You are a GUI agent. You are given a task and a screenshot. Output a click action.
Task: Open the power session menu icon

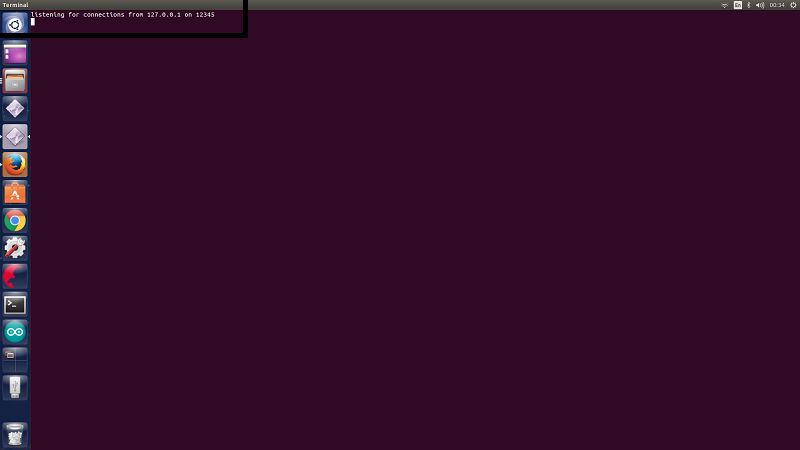point(793,5)
